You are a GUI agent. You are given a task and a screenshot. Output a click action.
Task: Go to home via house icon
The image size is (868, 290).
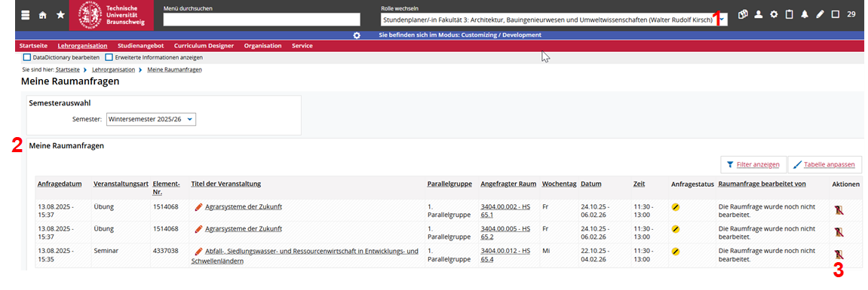coord(43,15)
